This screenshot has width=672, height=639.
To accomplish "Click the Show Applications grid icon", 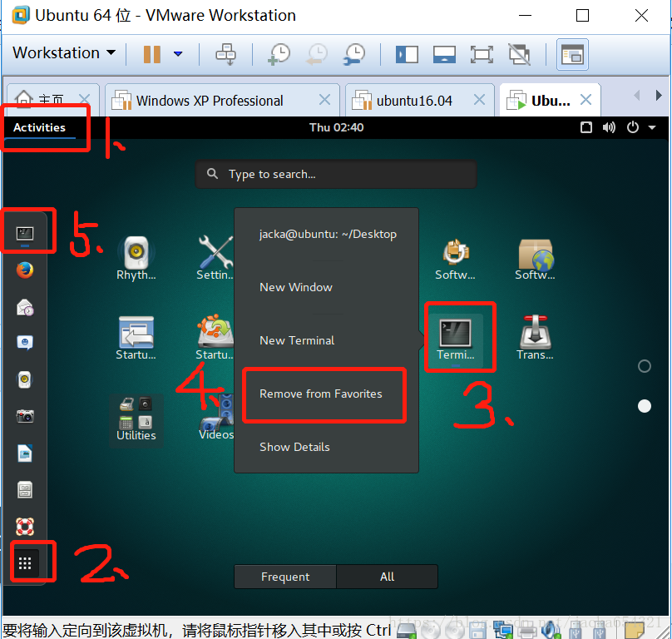I will [25, 563].
